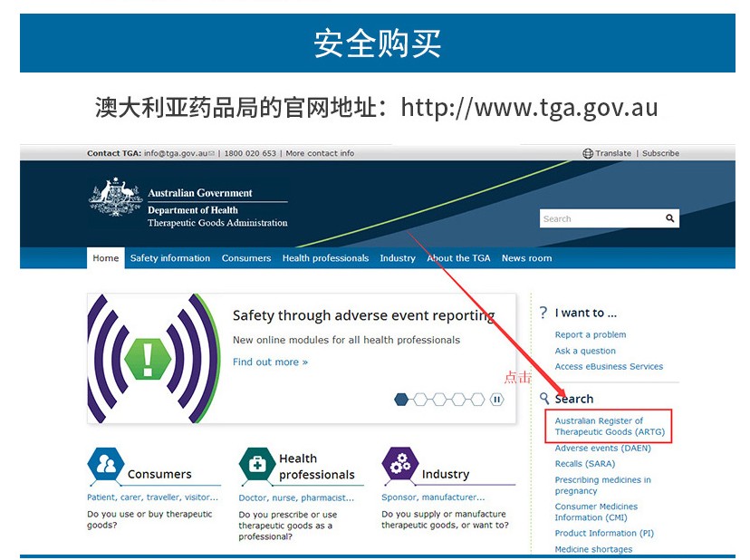Open Adverse events (DAEN) link
Viewport: 750px width, 560px height.
602,448
